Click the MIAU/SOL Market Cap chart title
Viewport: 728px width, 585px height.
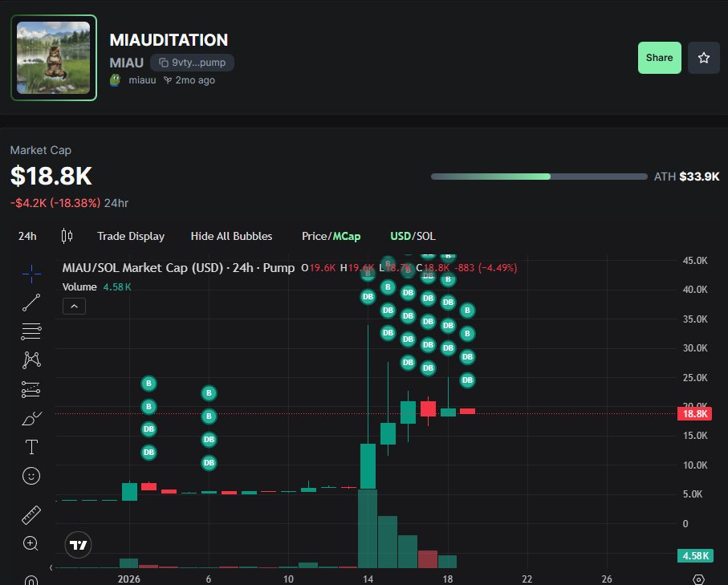pyautogui.click(x=178, y=268)
